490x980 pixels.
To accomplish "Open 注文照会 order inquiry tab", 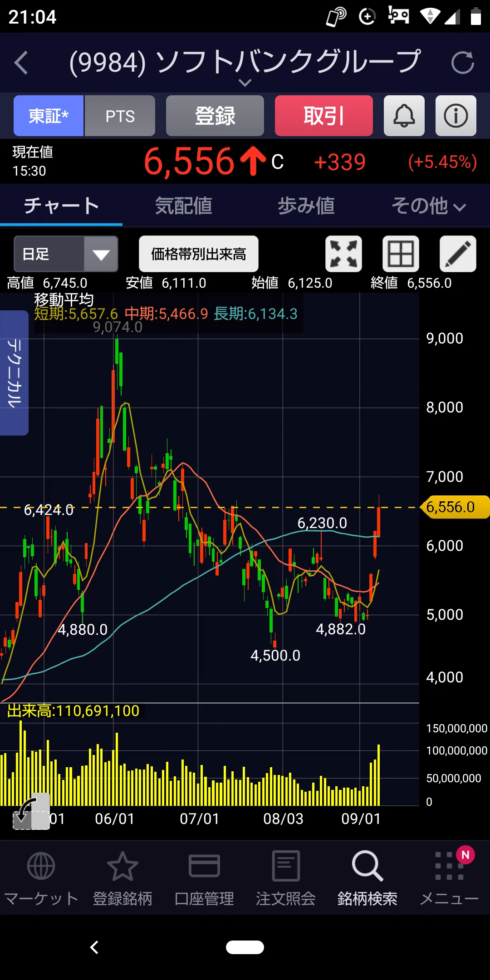I will (x=286, y=878).
